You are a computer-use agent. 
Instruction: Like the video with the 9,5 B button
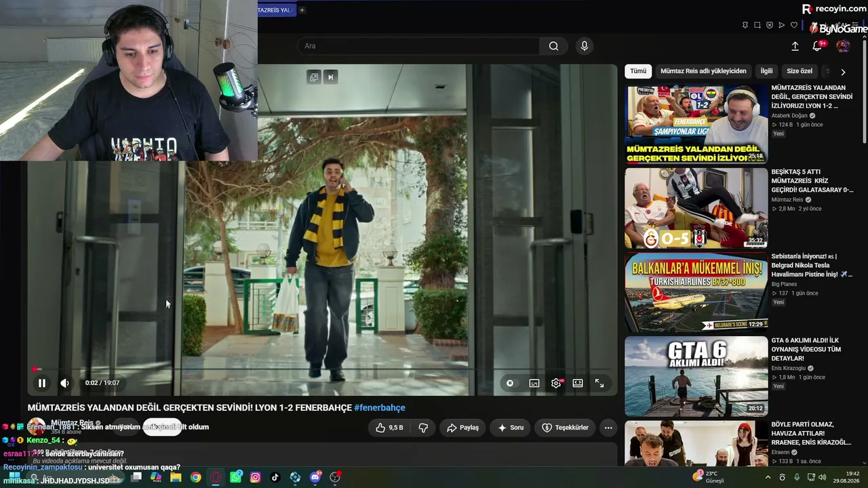tap(389, 428)
